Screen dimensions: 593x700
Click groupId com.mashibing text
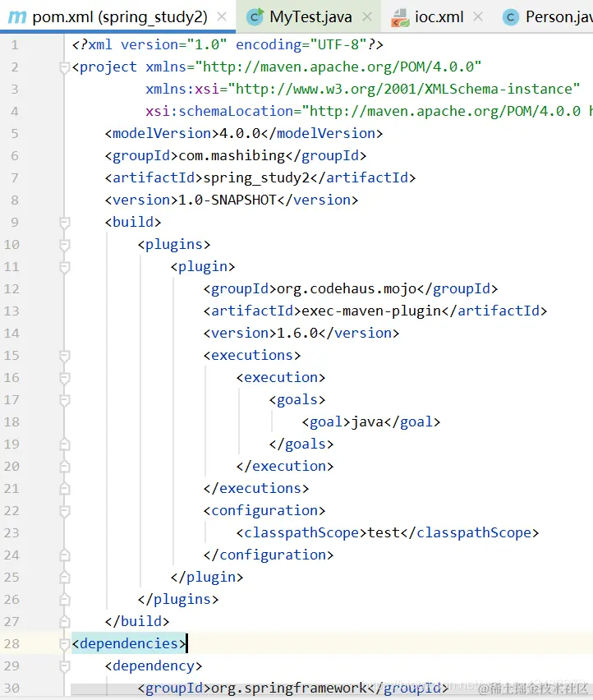pyautogui.click(x=236, y=156)
